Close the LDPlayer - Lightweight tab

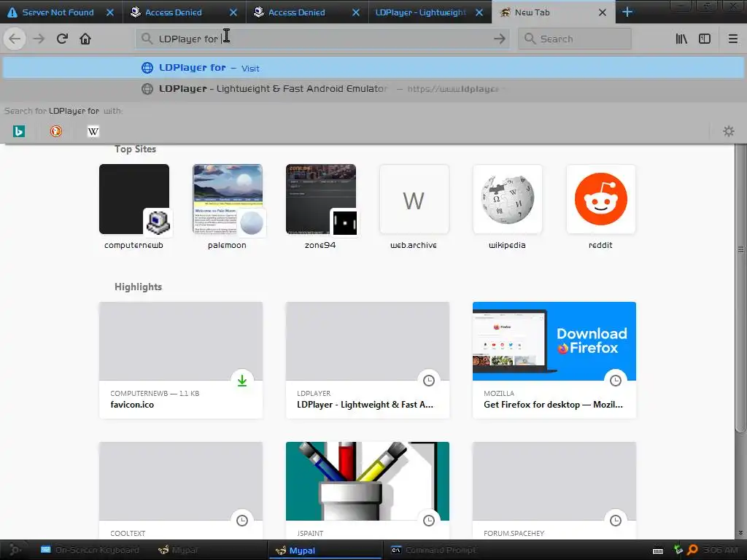click(x=479, y=12)
